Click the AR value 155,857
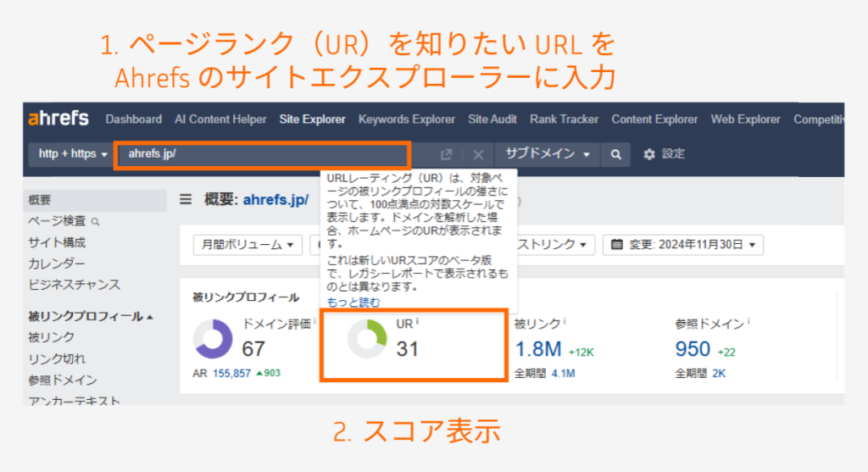Screen dimensions: 868x472 [x=231, y=374]
